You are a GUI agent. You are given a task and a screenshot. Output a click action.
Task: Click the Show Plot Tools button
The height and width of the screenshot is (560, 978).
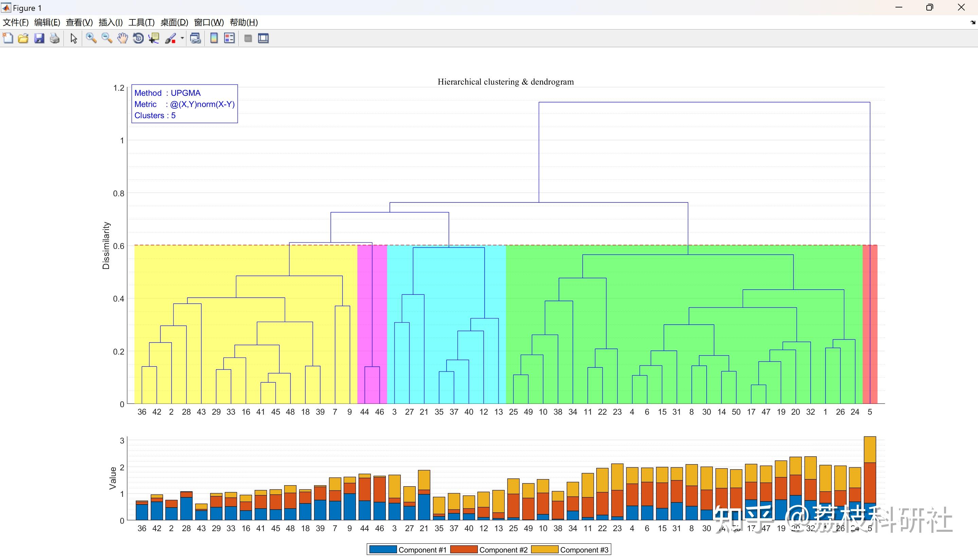click(264, 38)
